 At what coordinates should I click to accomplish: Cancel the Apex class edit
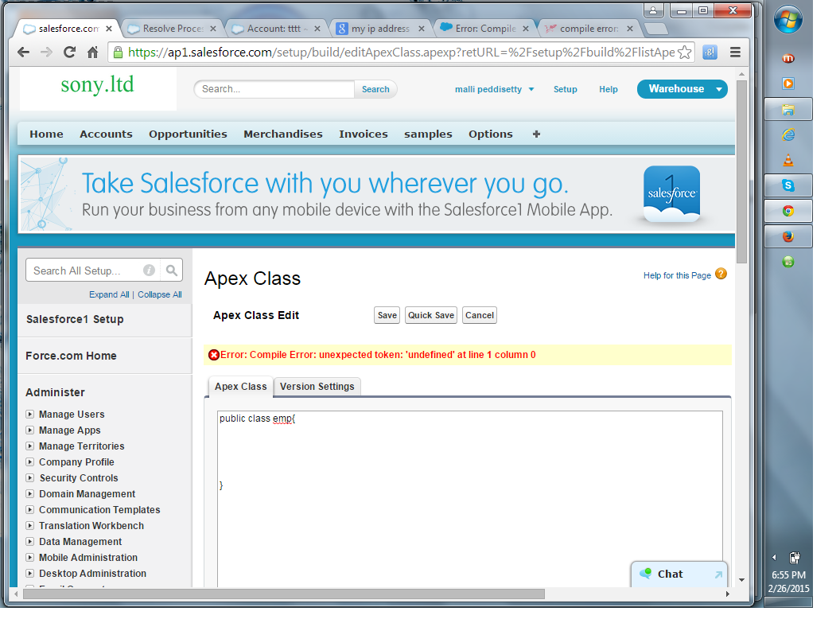tap(480, 315)
